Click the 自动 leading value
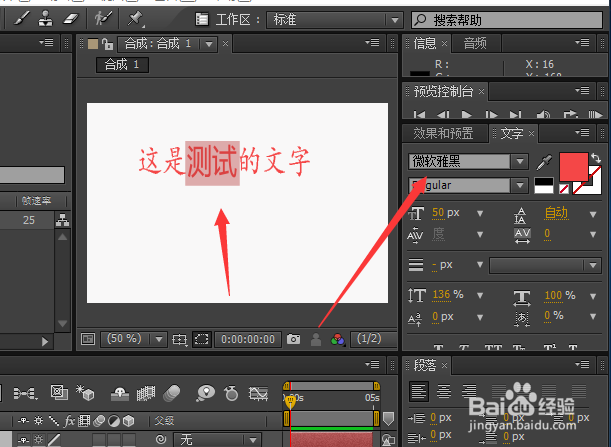The image size is (611, 447). (556, 213)
